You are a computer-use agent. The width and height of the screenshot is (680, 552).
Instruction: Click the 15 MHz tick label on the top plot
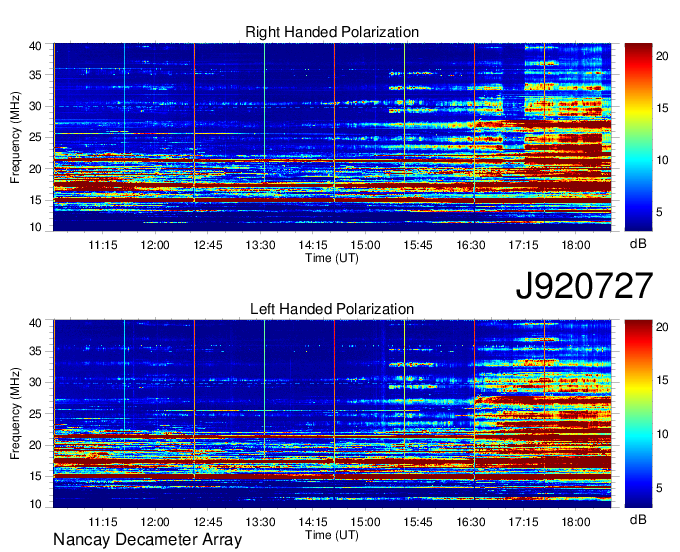coord(35,200)
